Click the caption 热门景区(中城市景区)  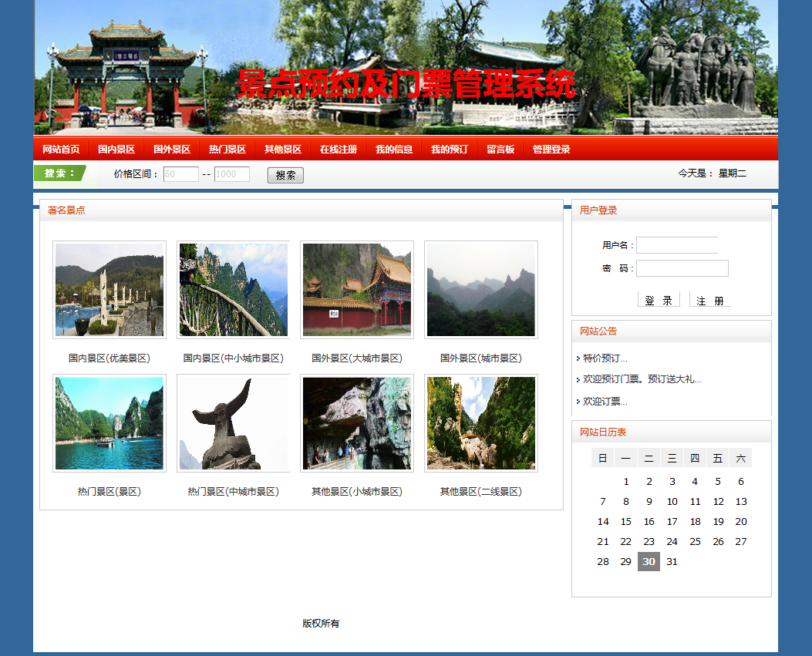[233, 491]
